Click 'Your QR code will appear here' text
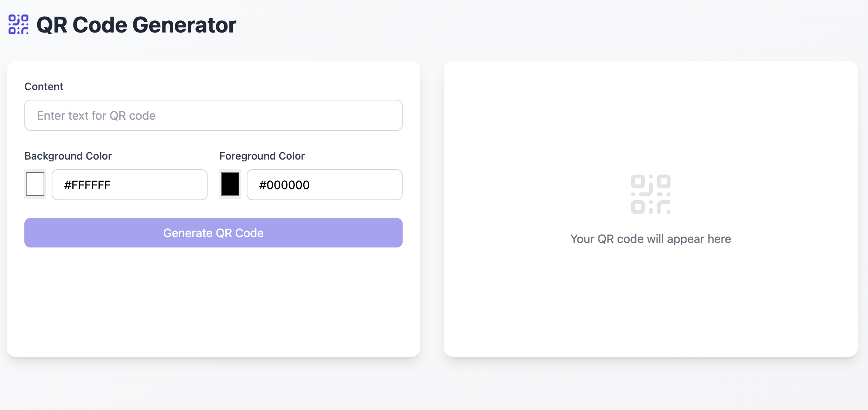Image resolution: width=868 pixels, height=410 pixels. (x=650, y=239)
